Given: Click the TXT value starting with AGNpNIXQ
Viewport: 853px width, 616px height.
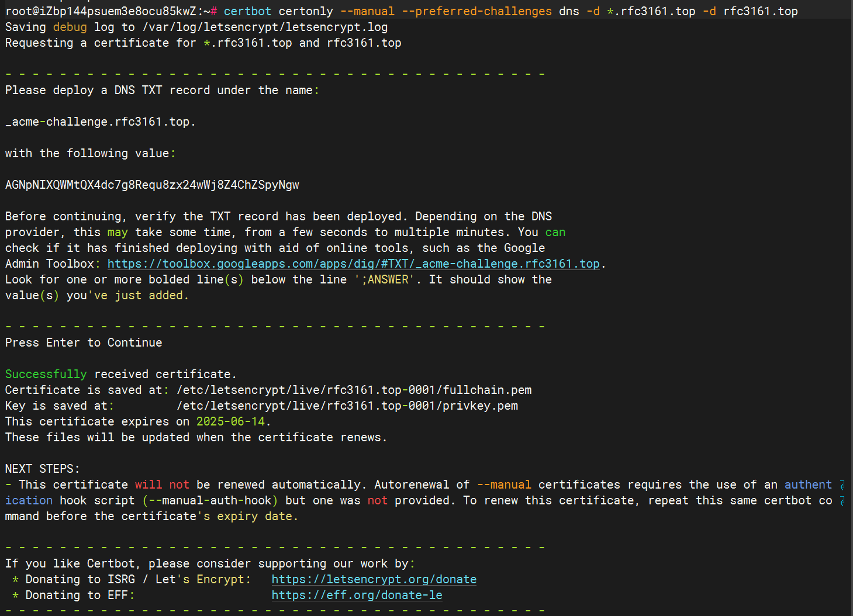Looking at the screenshot, I should pos(152,185).
